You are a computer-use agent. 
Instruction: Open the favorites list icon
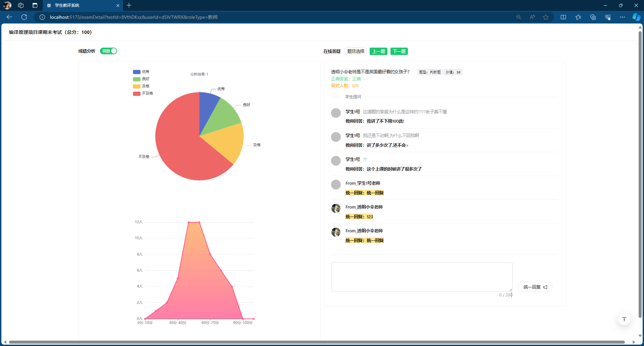click(578, 17)
